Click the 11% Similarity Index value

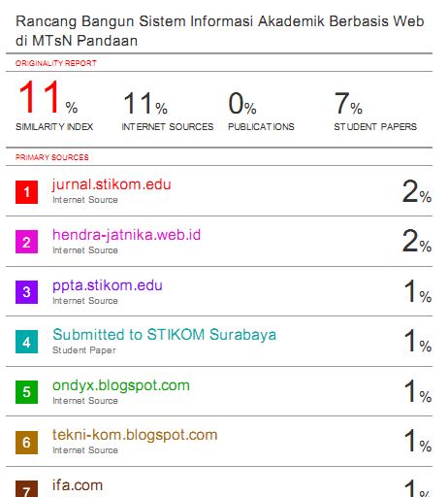48,97
